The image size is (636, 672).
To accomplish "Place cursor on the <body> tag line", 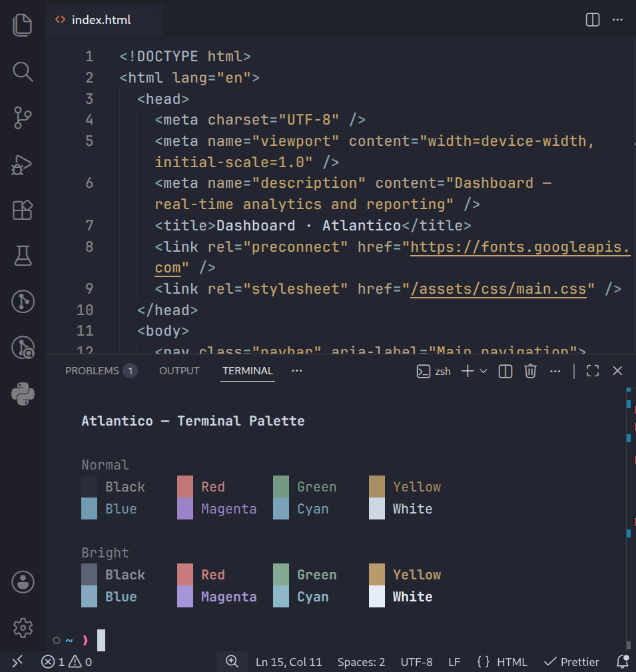I will click(163, 331).
